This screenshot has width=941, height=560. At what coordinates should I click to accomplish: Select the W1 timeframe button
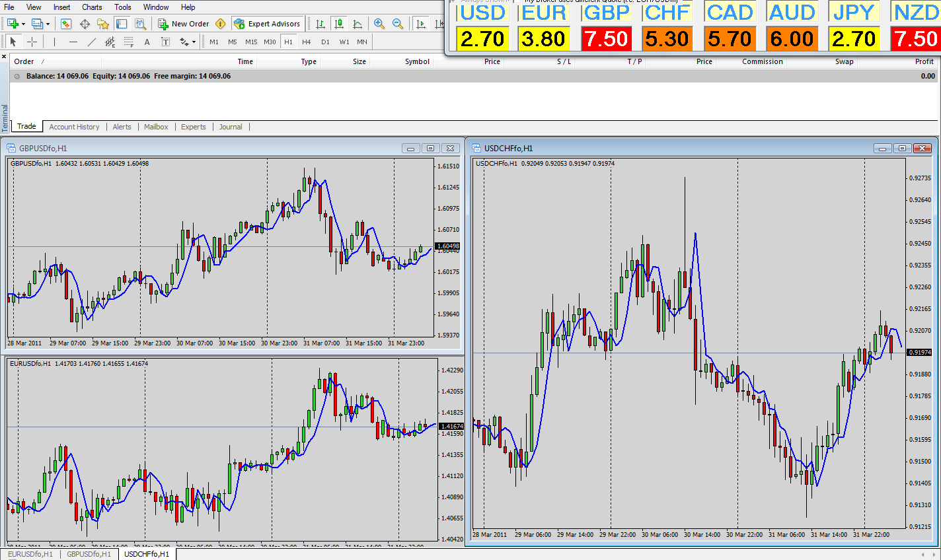(344, 42)
